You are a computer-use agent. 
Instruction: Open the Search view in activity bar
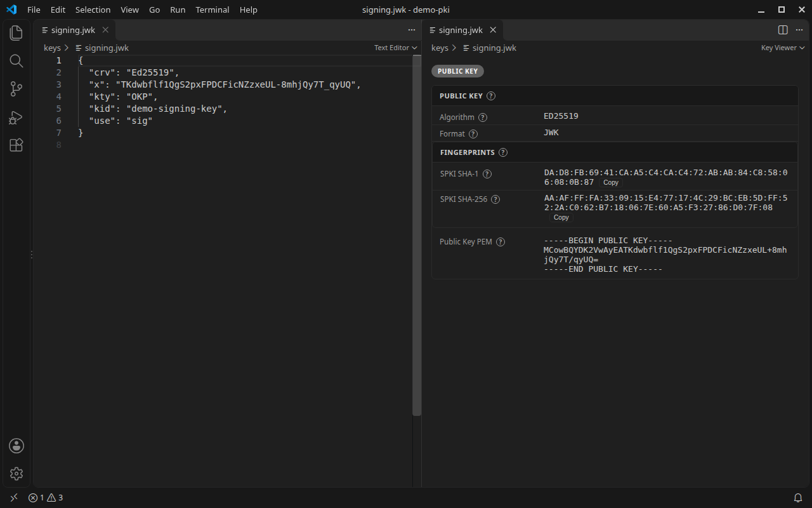(16, 61)
